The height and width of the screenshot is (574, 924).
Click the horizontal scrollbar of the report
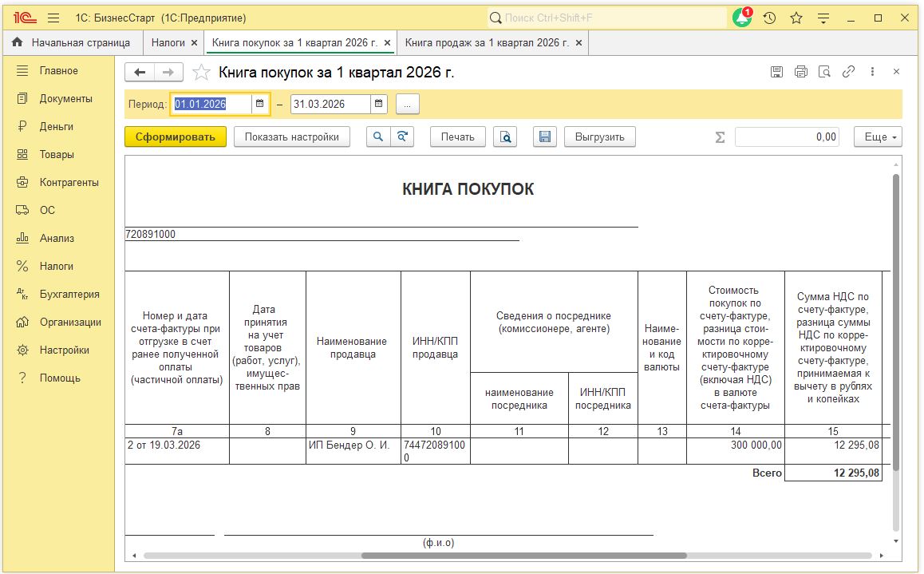pos(523,556)
